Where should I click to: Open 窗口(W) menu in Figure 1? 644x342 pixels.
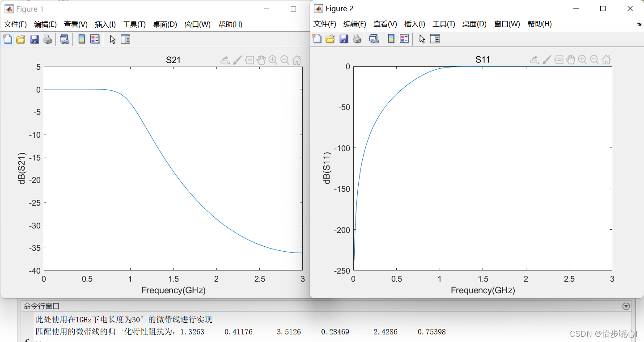198,24
